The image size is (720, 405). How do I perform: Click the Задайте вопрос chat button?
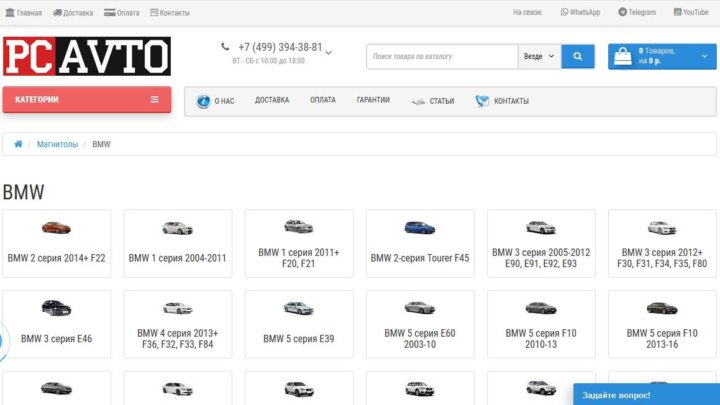(647, 394)
